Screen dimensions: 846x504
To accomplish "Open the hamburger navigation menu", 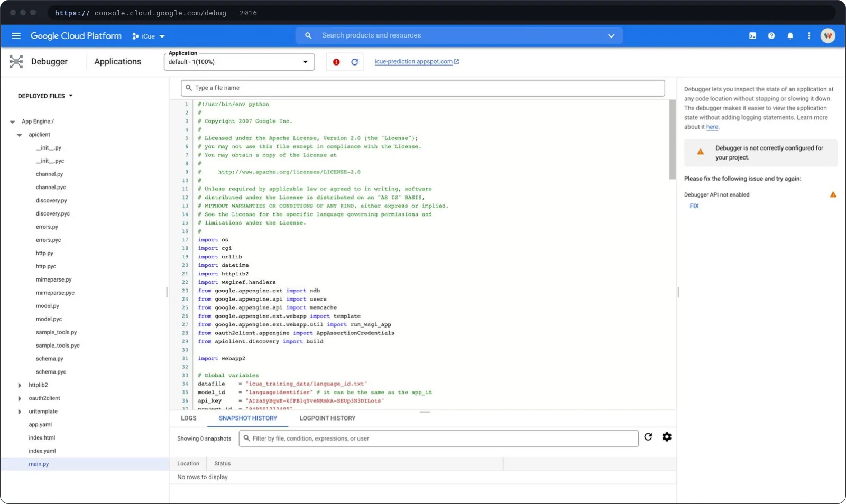I will tap(16, 36).
